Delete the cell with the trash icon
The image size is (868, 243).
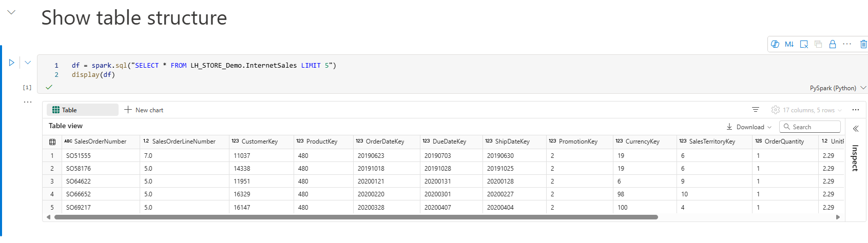[x=863, y=44]
